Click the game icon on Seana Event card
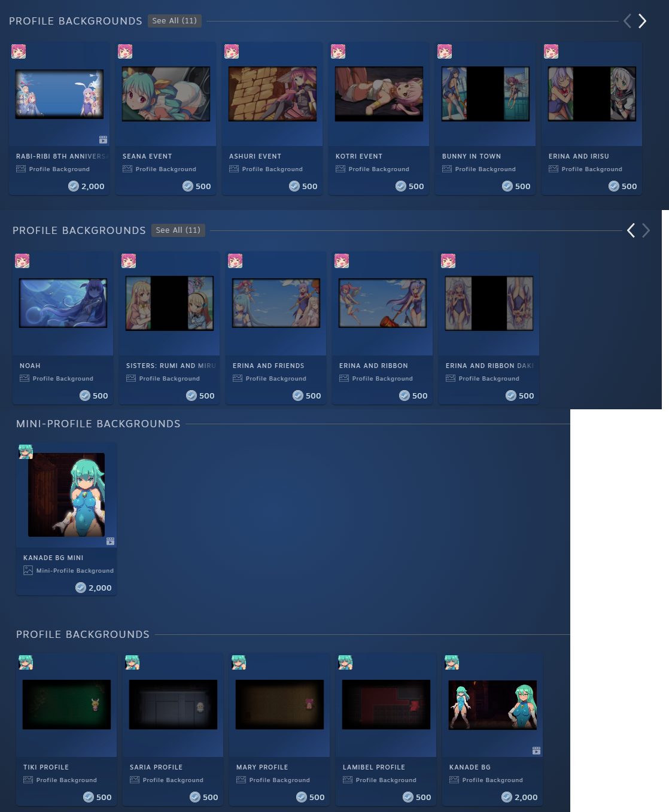This screenshot has width=669, height=812. coord(125,51)
